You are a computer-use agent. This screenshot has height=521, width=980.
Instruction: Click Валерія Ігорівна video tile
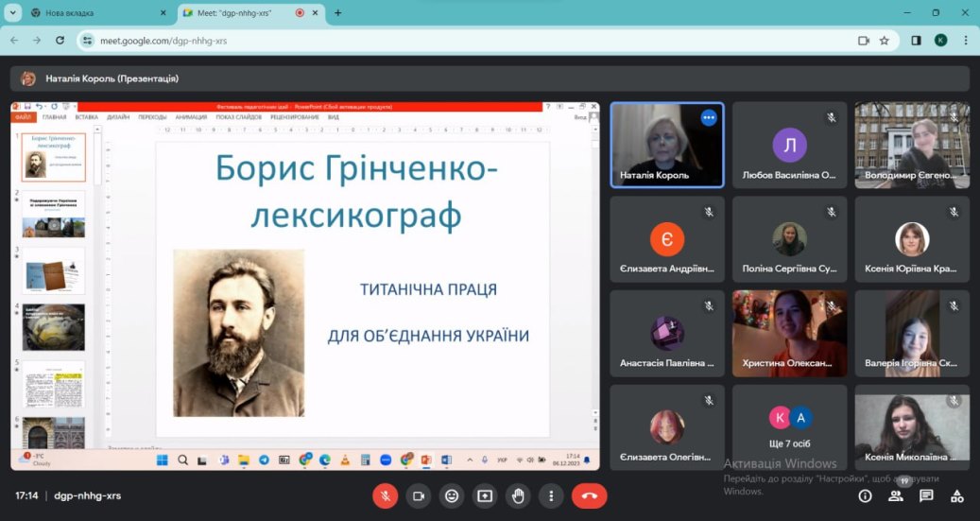912,334
